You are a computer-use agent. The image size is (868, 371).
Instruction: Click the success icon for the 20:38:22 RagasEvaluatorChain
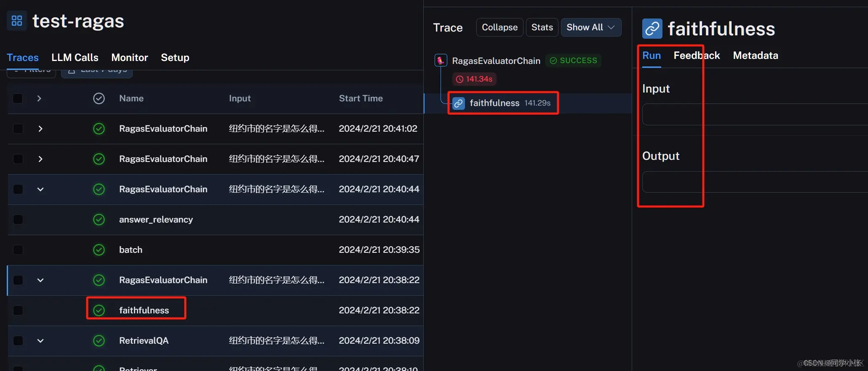pyautogui.click(x=99, y=280)
